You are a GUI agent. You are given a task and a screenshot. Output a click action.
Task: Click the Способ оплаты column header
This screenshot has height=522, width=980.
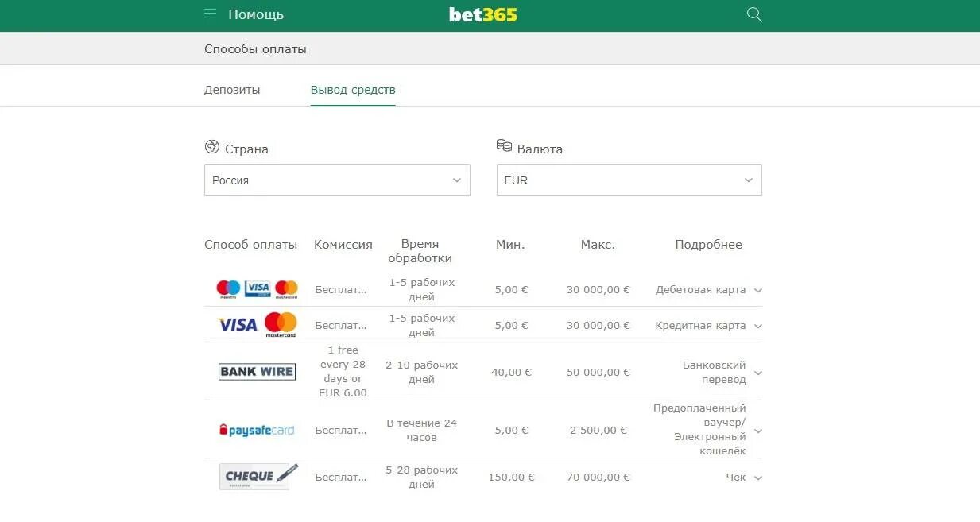click(x=250, y=245)
